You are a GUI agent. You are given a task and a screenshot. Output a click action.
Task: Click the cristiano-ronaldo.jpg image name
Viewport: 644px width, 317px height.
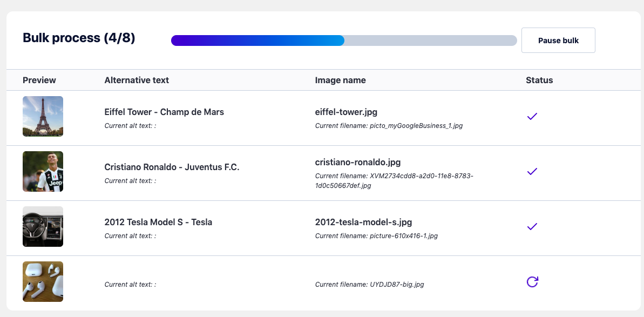358,162
